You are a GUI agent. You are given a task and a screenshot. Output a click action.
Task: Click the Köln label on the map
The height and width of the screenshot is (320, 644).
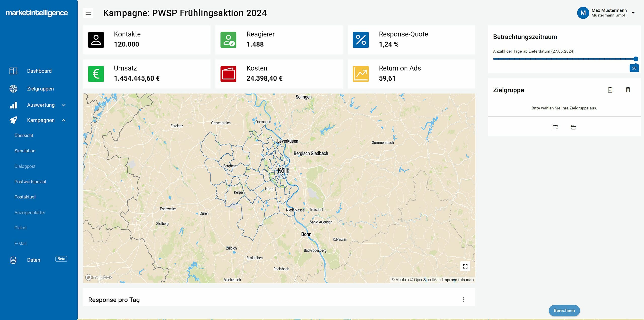283,171
